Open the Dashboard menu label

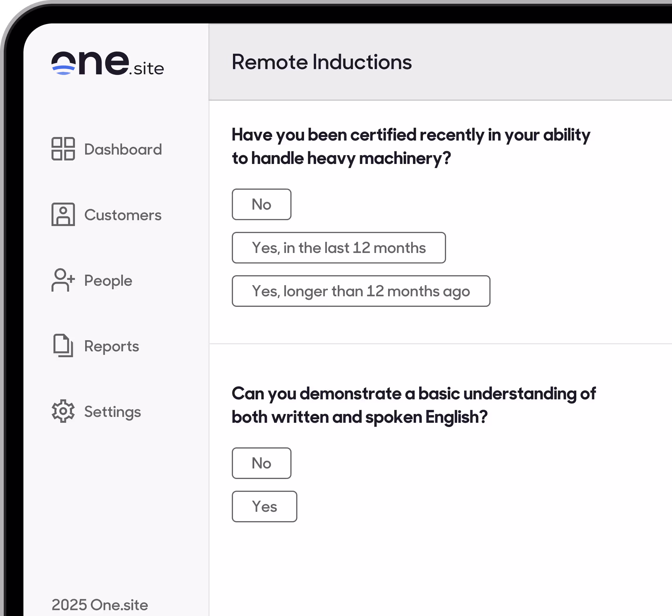123,149
